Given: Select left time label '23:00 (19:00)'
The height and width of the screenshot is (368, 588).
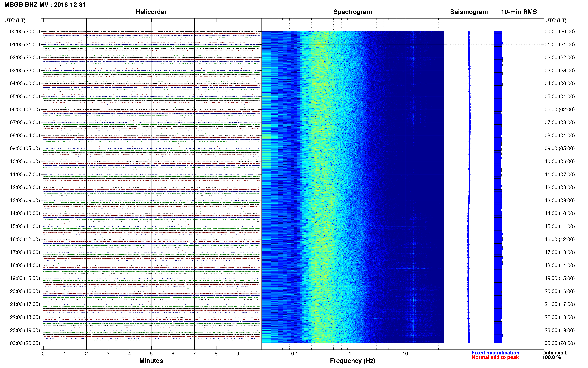Looking at the screenshot, I should pos(25,330).
